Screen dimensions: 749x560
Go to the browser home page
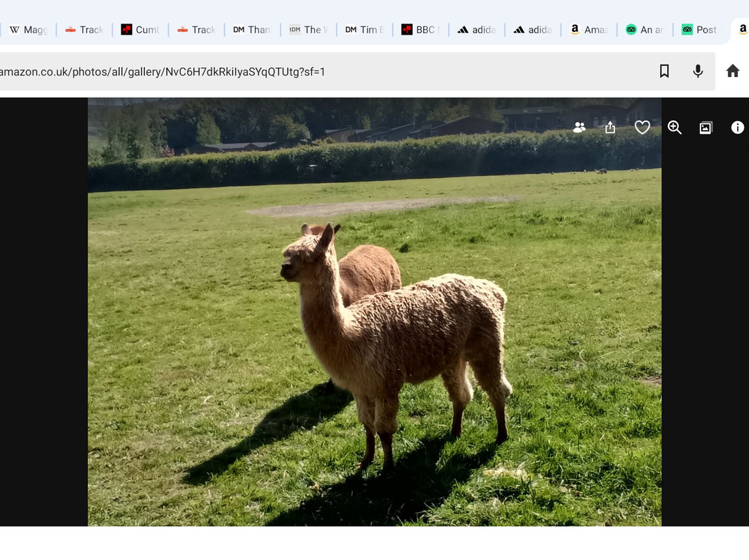[732, 71]
